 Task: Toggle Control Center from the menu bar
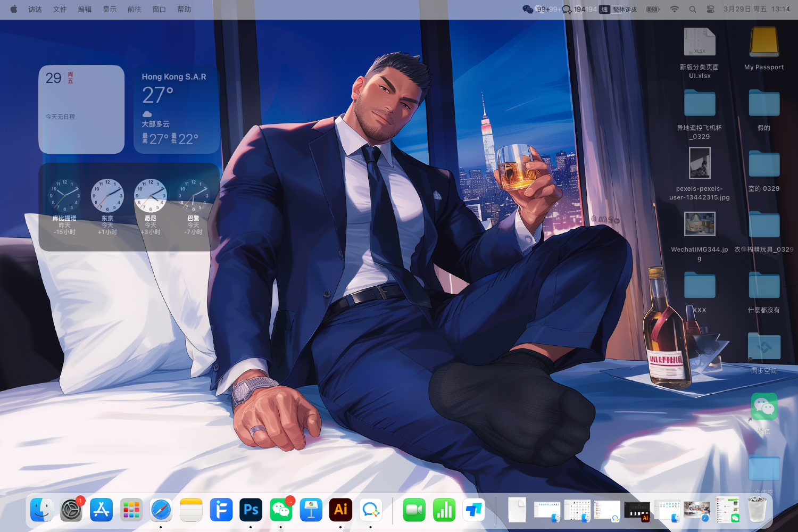tap(710, 9)
